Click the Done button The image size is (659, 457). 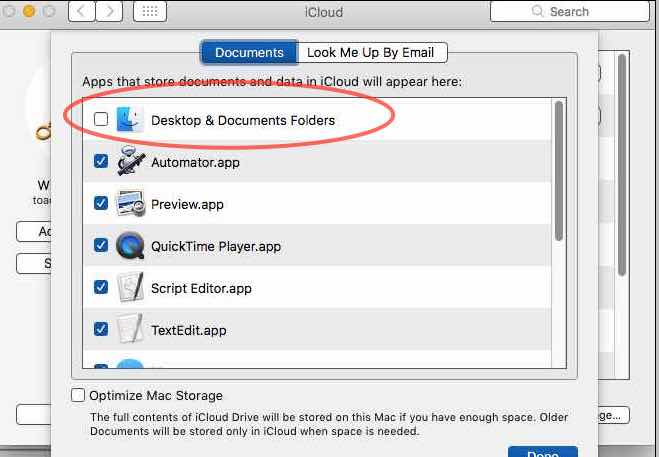[543, 452]
